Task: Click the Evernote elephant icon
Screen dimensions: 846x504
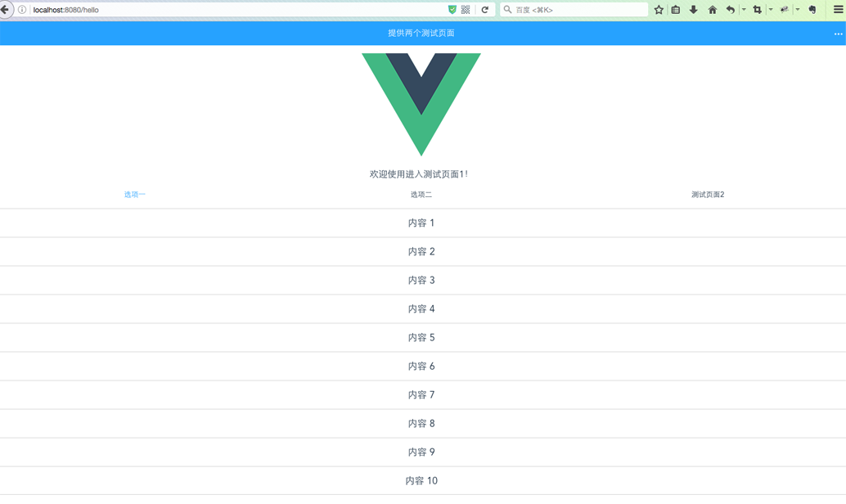Action: pyautogui.click(x=812, y=10)
